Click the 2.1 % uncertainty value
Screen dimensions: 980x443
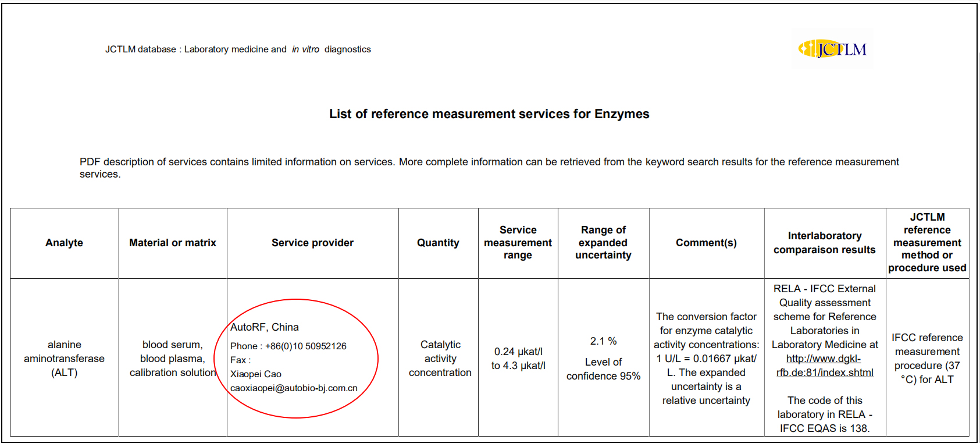[603, 341]
